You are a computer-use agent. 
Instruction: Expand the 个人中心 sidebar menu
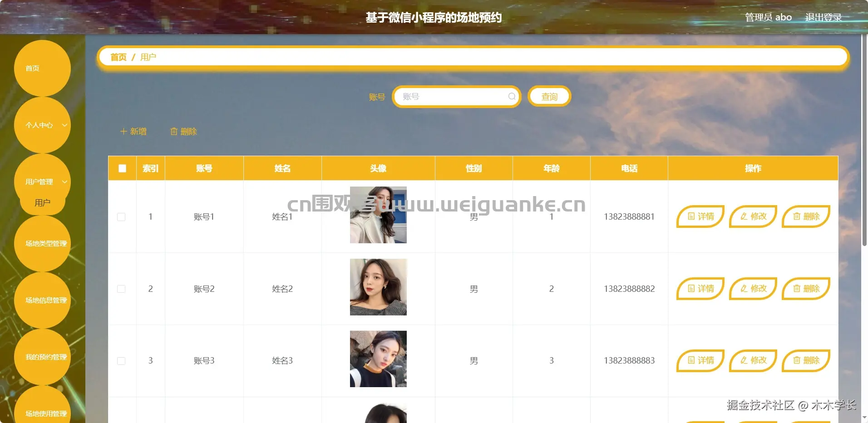point(42,125)
